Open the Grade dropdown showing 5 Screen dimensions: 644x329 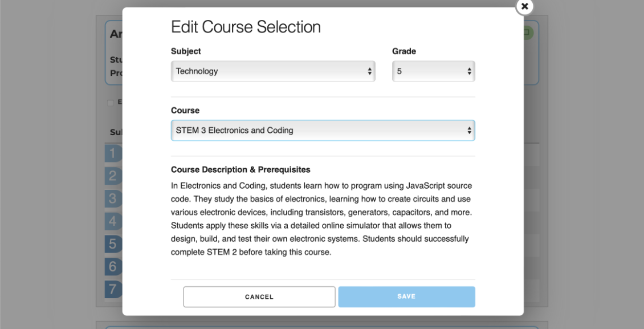[434, 71]
